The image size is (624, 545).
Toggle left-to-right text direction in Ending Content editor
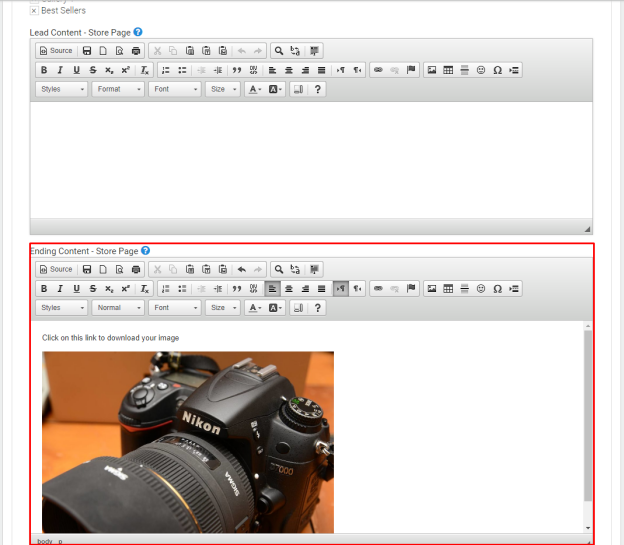[341, 289]
